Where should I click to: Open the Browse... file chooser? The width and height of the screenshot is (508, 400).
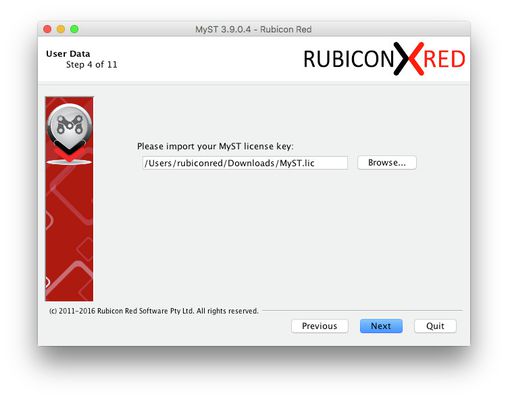click(387, 163)
